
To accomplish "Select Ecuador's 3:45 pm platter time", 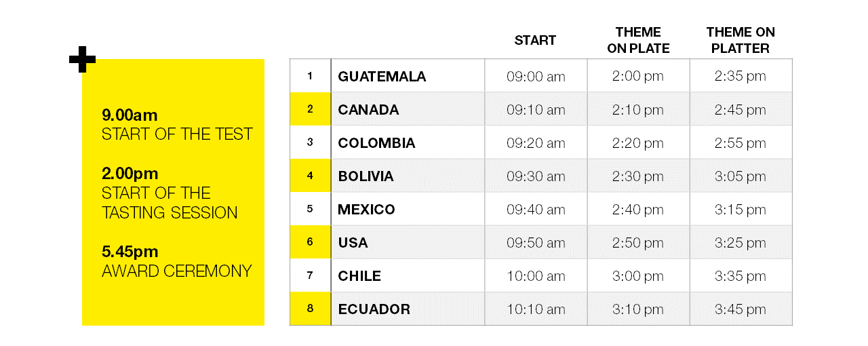I will pyautogui.click(x=741, y=309).
